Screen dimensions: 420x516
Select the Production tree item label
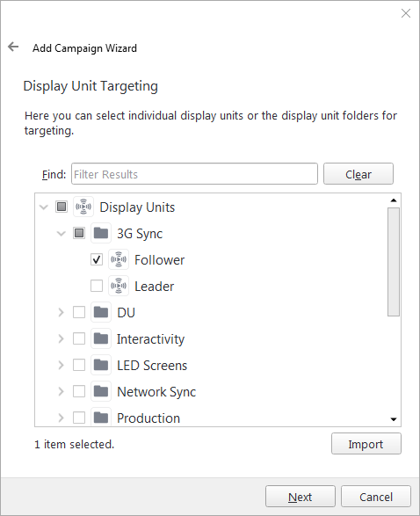point(148,418)
